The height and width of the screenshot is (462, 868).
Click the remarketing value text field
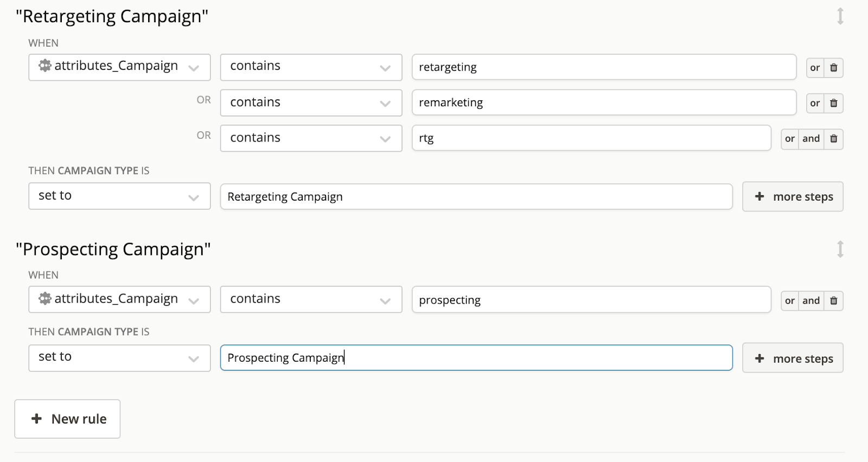point(603,102)
